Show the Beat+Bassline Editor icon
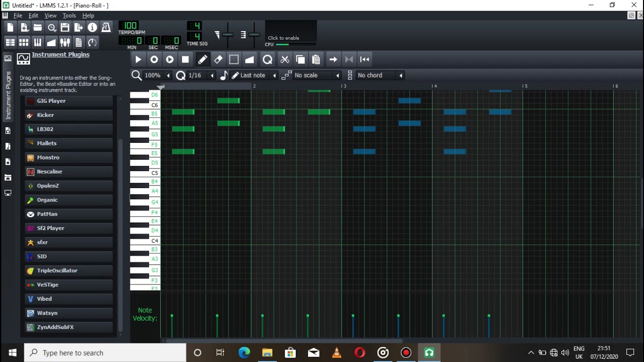 24,42
